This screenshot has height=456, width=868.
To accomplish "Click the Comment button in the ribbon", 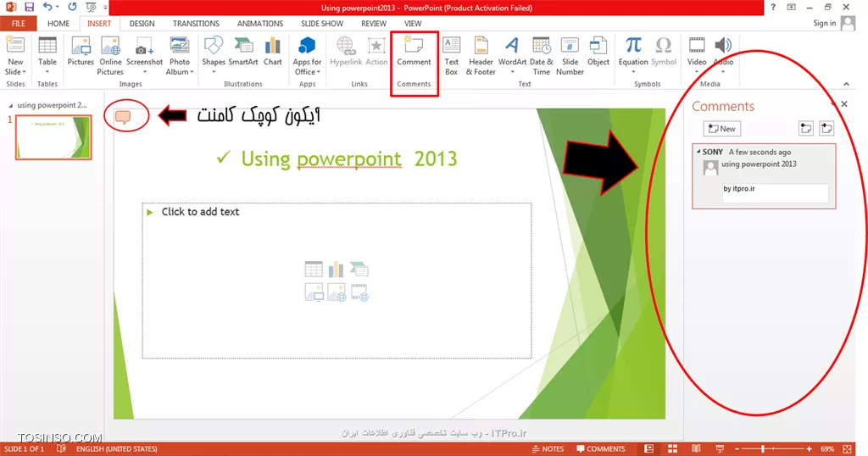I will pos(414,52).
